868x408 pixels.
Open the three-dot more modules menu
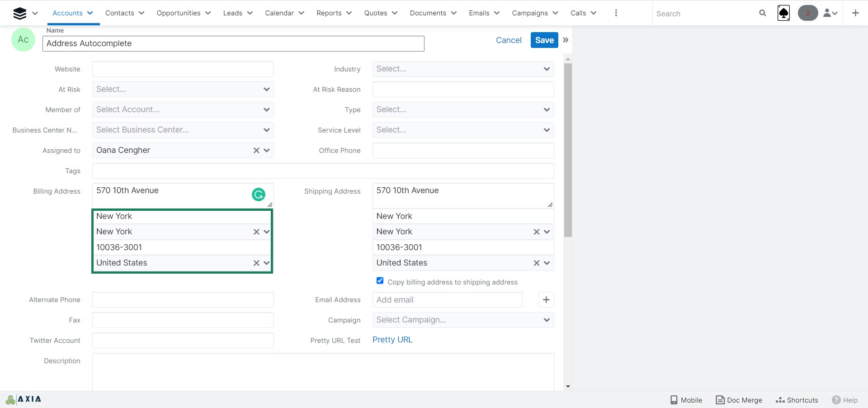tap(616, 13)
